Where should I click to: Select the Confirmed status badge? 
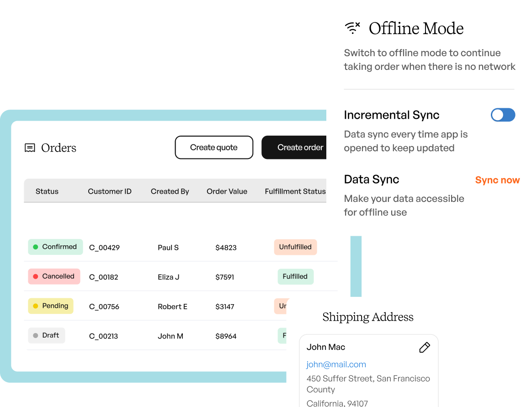[55, 247]
